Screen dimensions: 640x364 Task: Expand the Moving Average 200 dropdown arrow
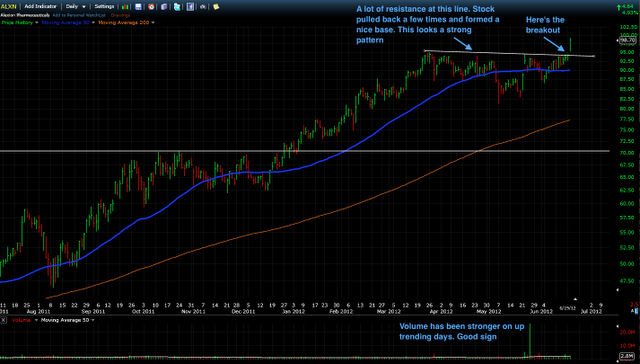pos(153,23)
